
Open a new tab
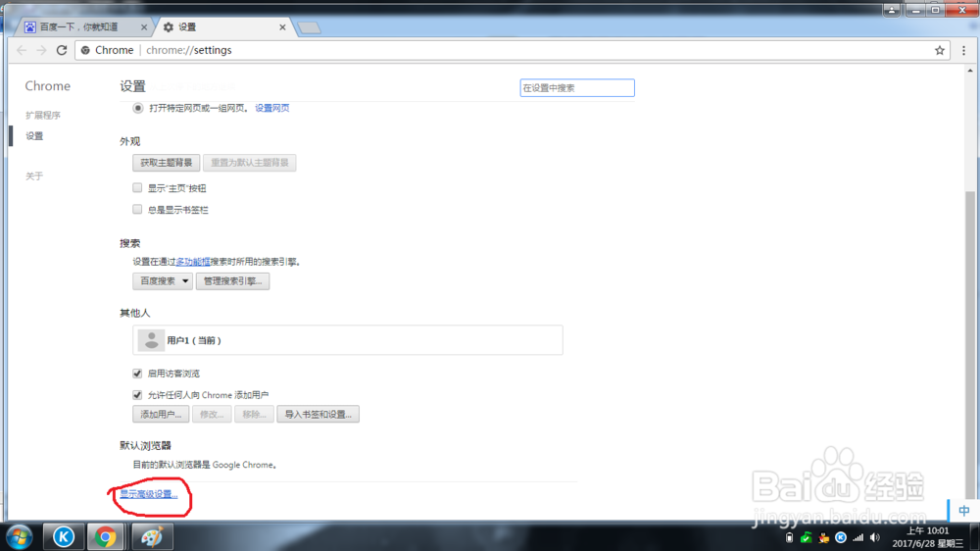[309, 27]
